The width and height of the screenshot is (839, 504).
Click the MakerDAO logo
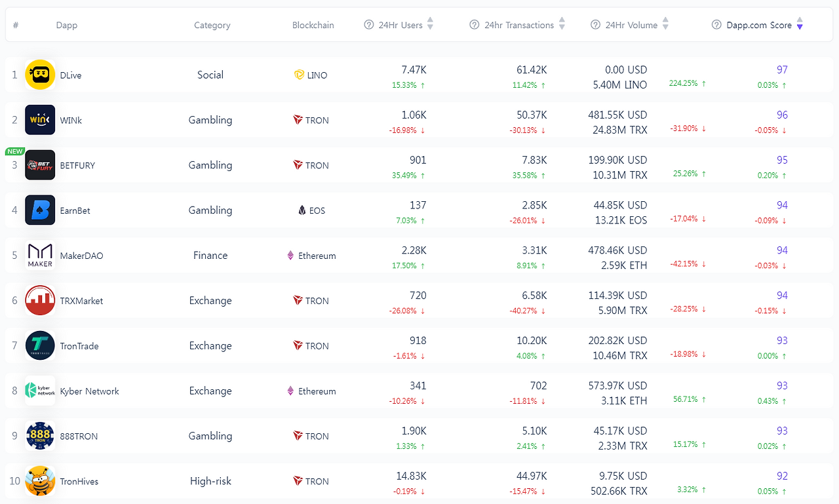point(40,256)
